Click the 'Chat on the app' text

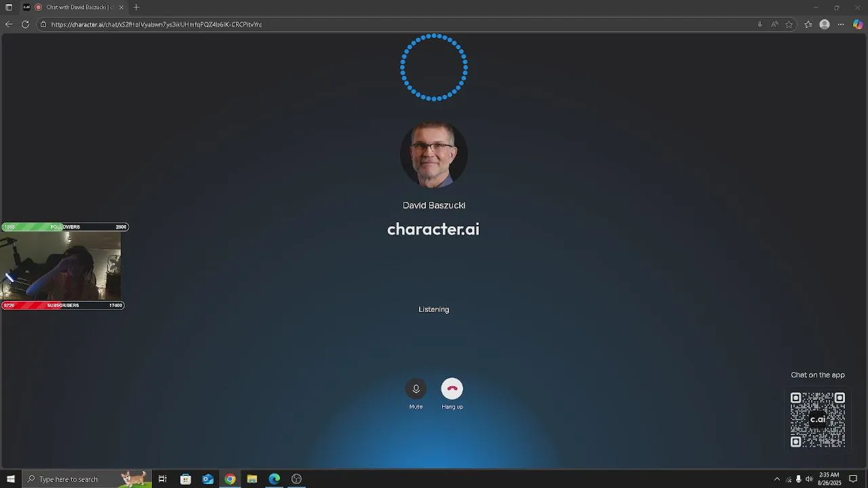[x=818, y=375]
